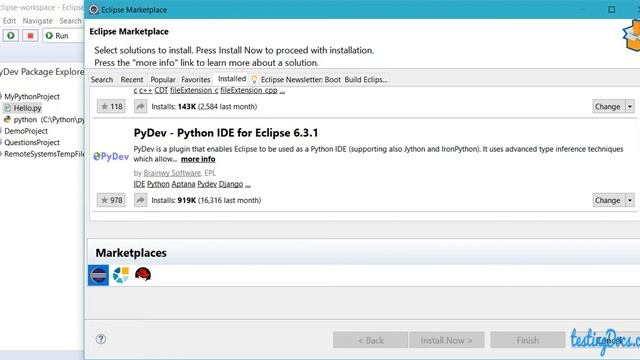Click the Pydev tag link
Image resolution: width=640 pixels, height=360 pixels.
[x=207, y=184]
